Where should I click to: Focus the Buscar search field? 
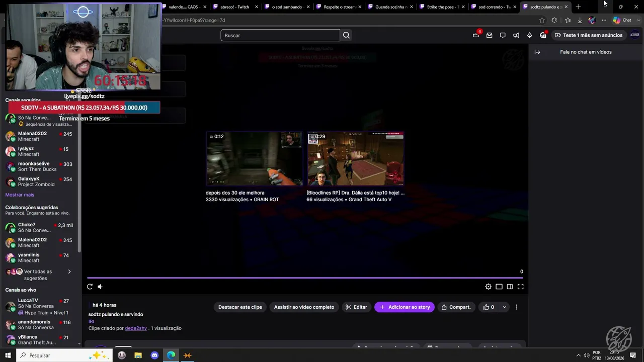coord(280,35)
